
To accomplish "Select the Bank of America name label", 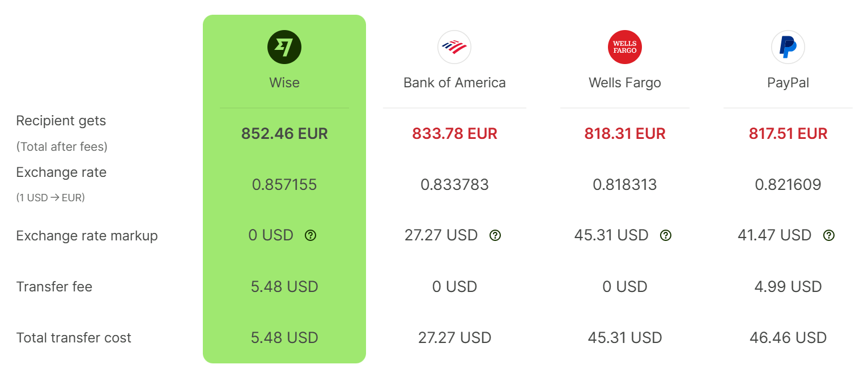I will coord(454,83).
